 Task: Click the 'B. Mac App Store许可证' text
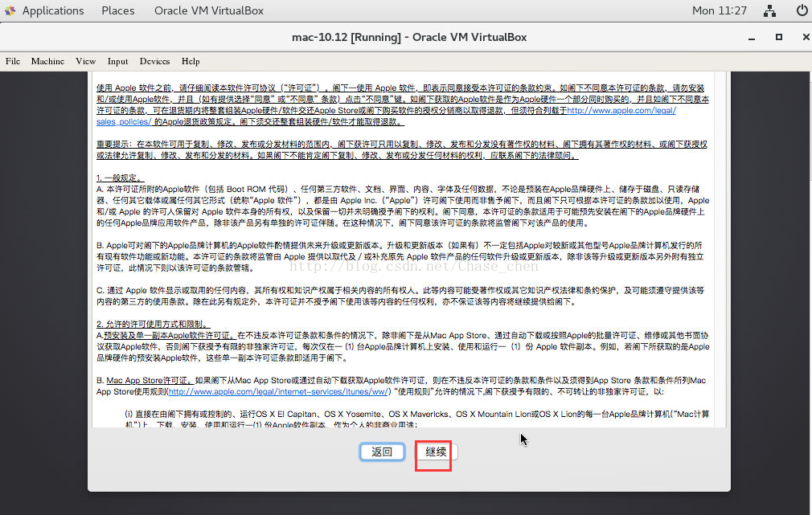pyautogui.click(x=145, y=381)
